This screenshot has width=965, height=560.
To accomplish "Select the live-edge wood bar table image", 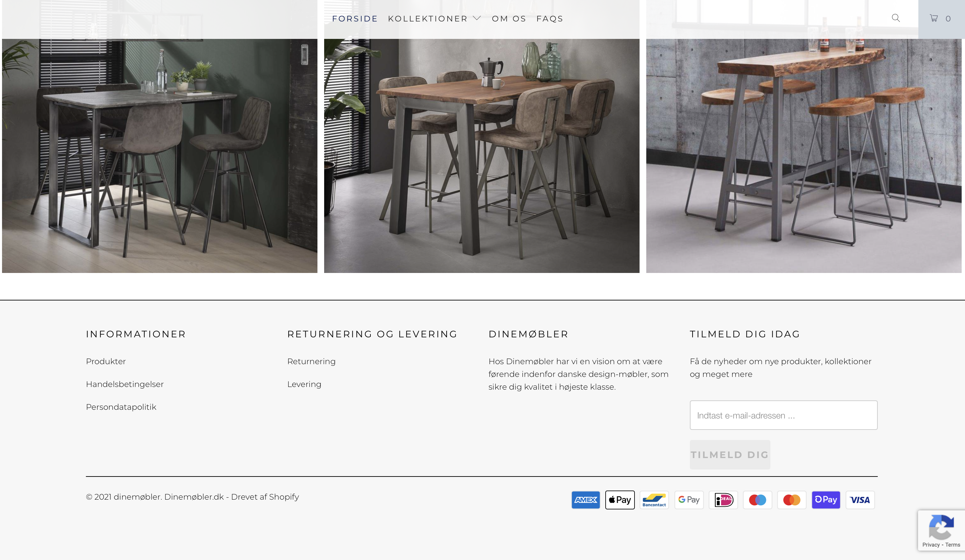I will point(804,136).
